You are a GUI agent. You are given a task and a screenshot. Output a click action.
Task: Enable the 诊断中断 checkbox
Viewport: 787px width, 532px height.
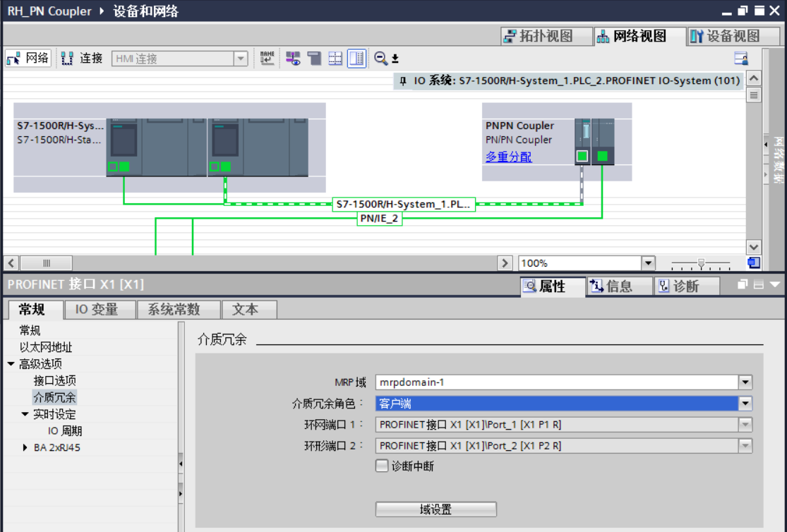click(382, 466)
